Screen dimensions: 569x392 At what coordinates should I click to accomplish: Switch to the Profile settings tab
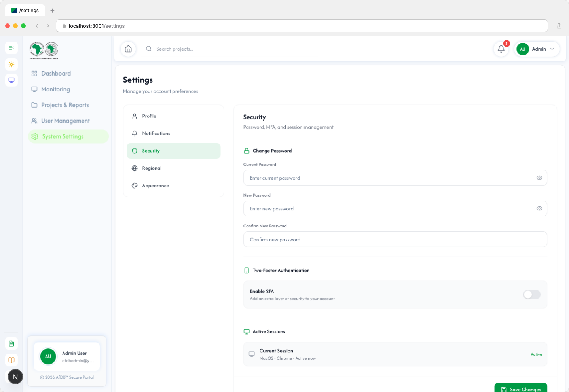(173, 116)
